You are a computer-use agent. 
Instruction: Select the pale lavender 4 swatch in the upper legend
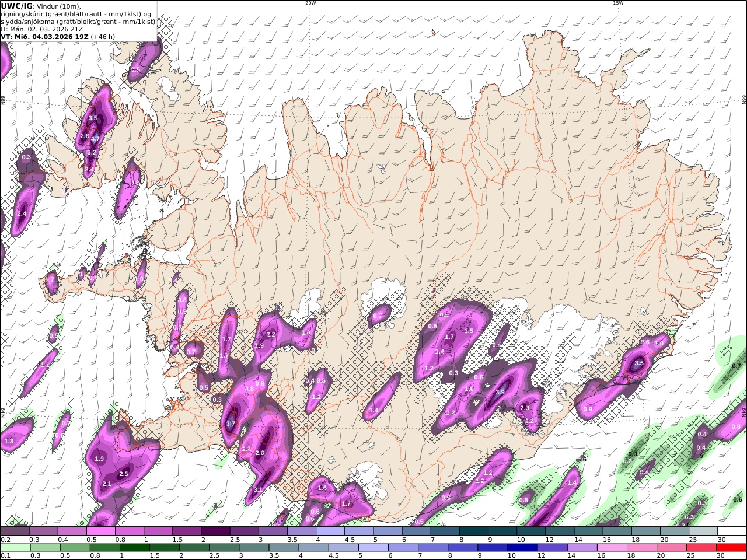click(331, 531)
